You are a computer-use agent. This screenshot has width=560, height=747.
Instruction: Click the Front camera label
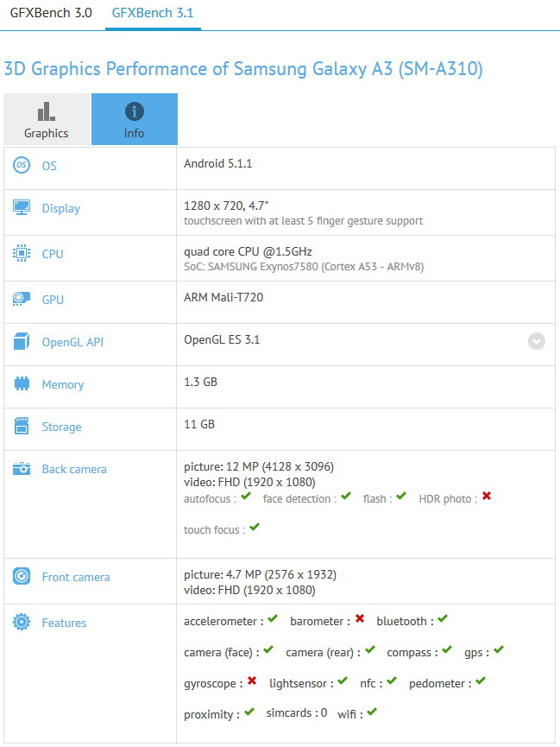(x=76, y=577)
